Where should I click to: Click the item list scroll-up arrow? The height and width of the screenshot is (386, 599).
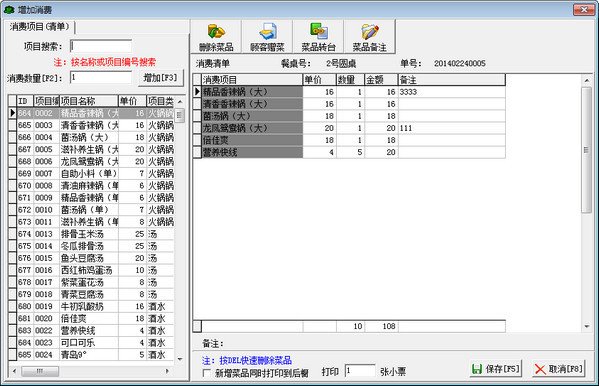[180, 102]
